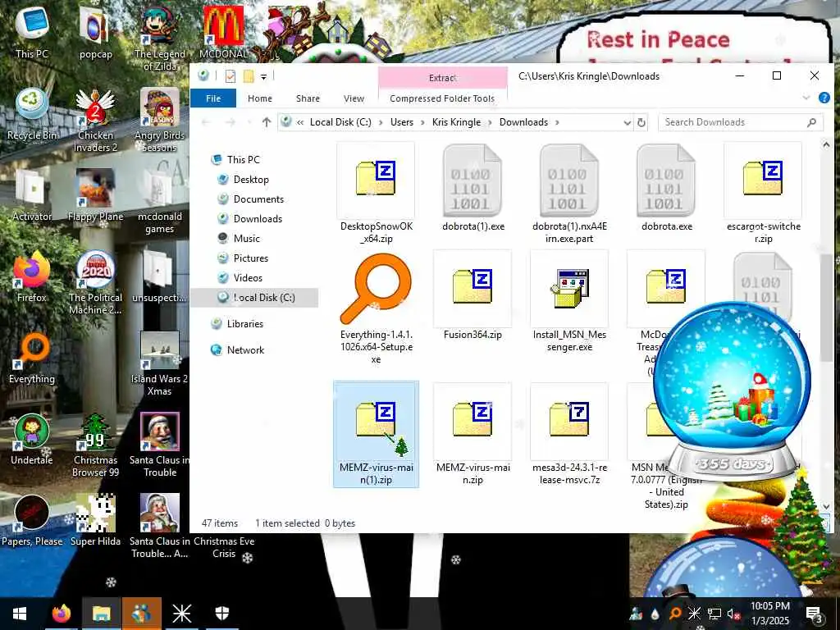Open File Explorer from the taskbar
Image resolution: width=840 pixels, height=630 pixels.
pos(101,614)
